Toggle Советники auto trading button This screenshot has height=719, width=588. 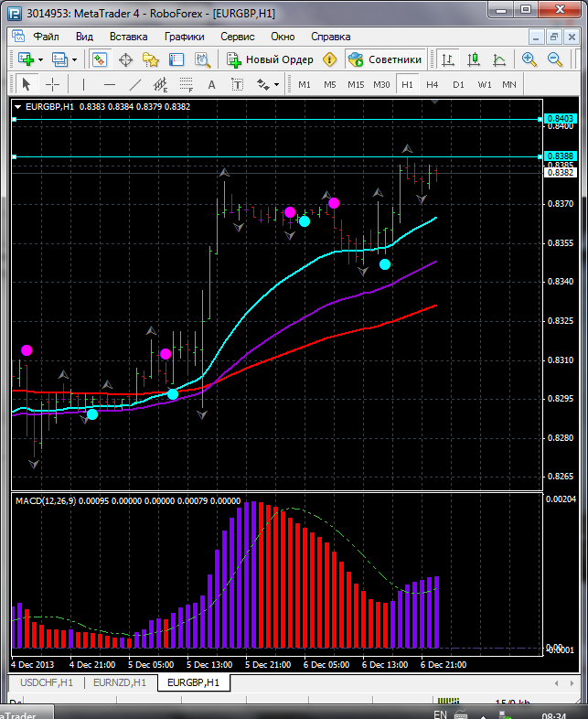coord(385,59)
